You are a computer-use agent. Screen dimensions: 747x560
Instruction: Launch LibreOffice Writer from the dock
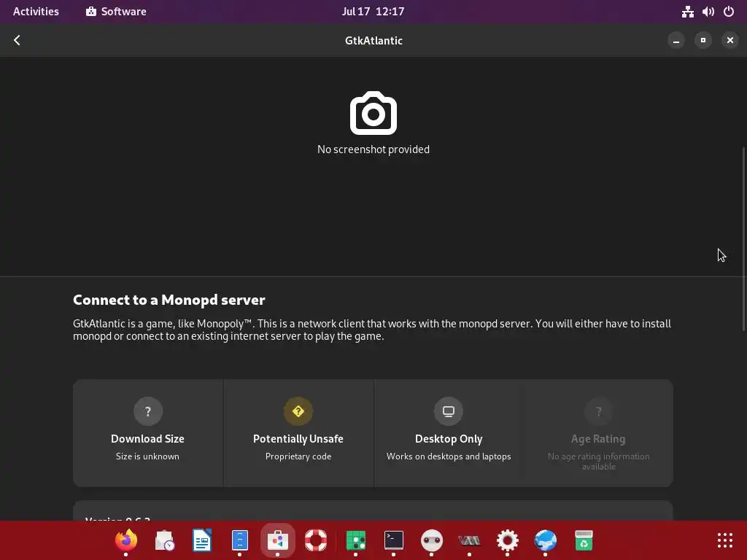pos(202,540)
